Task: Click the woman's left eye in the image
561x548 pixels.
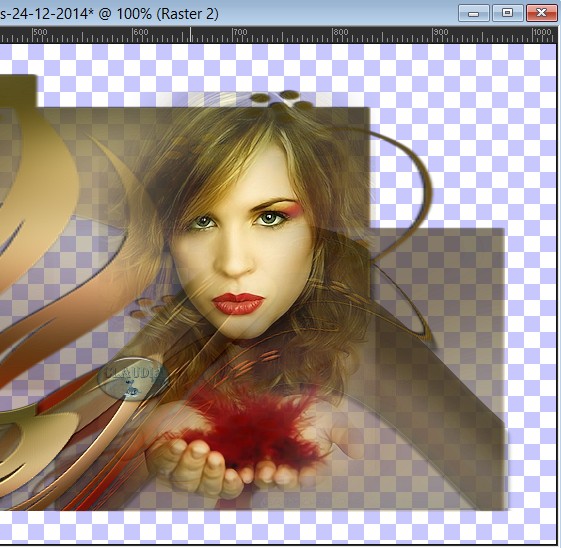Action: 271,218
